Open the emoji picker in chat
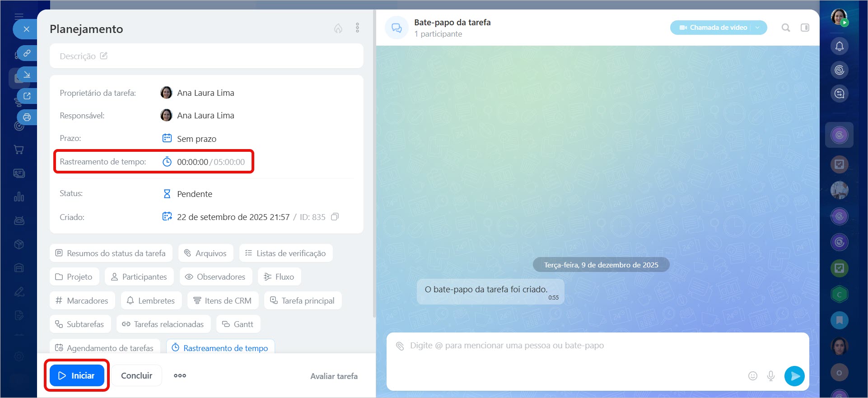The width and height of the screenshot is (868, 398). tap(752, 376)
